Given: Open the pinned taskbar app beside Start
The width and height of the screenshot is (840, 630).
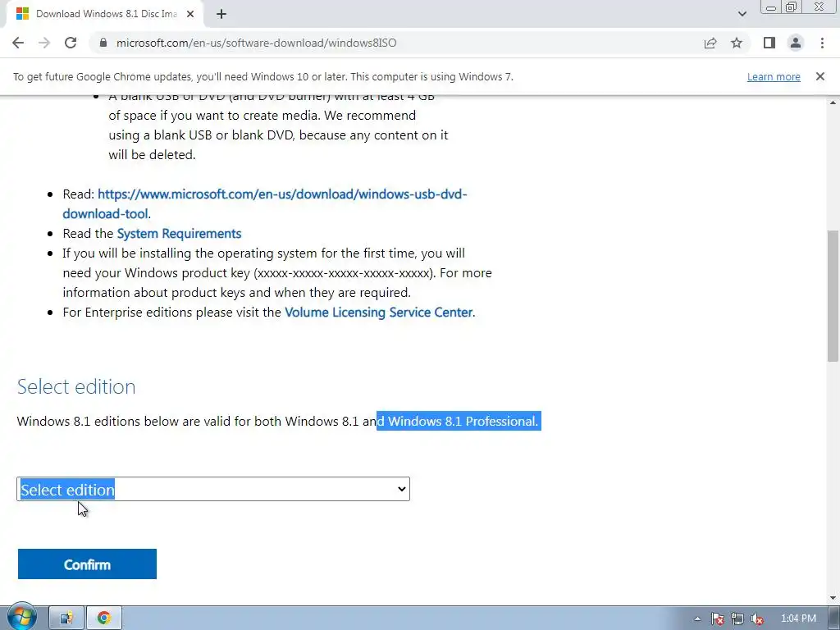Looking at the screenshot, I should pos(66,619).
